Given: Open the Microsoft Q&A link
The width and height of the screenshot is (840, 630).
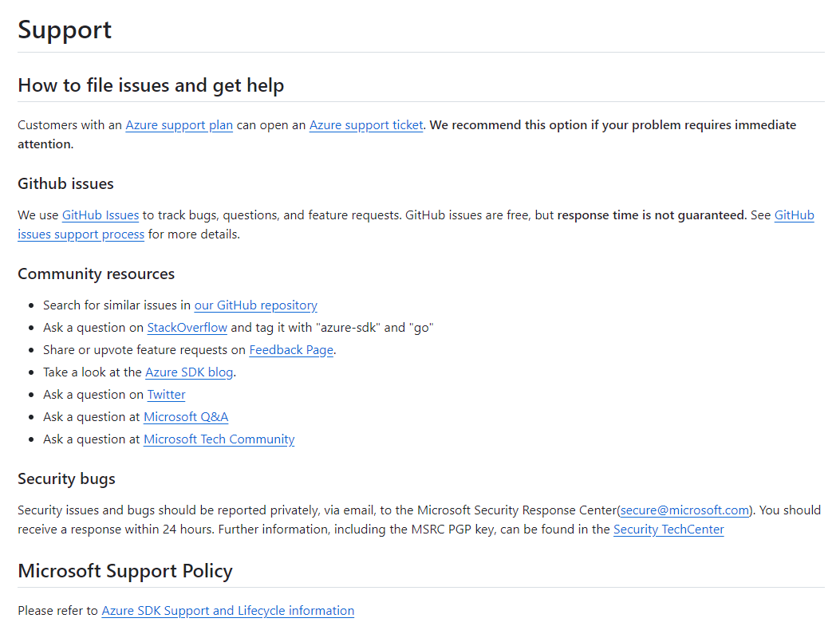Looking at the screenshot, I should 186,417.
